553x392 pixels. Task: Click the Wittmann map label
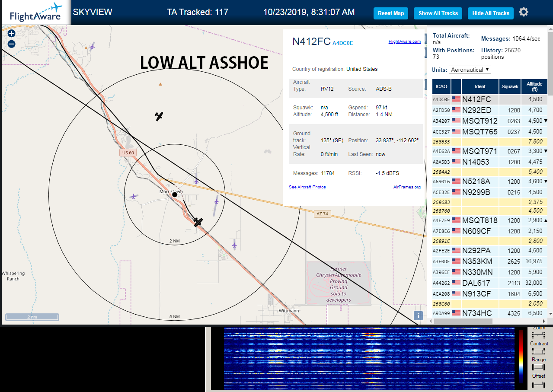pos(290,311)
